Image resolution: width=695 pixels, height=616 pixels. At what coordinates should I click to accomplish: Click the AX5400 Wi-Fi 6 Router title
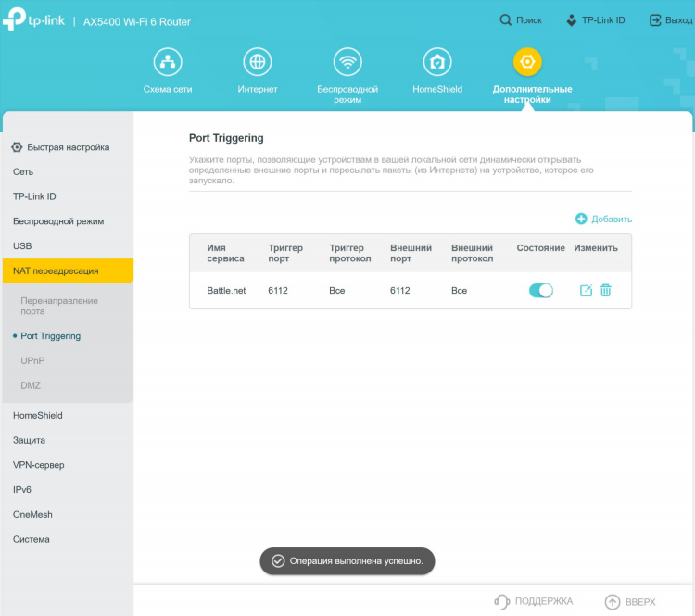click(137, 21)
